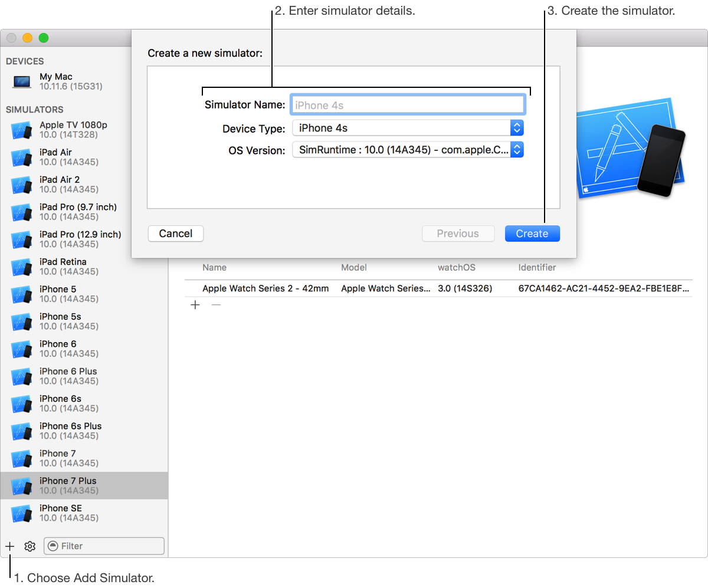708x588 pixels.
Task: Add a paired watch with plus button
Action: [195, 305]
